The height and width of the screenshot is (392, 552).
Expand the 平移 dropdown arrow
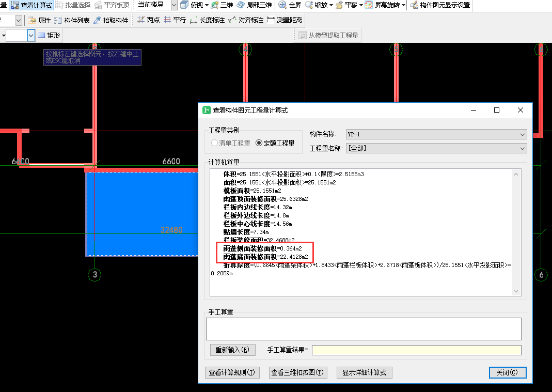click(x=361, y=5)
